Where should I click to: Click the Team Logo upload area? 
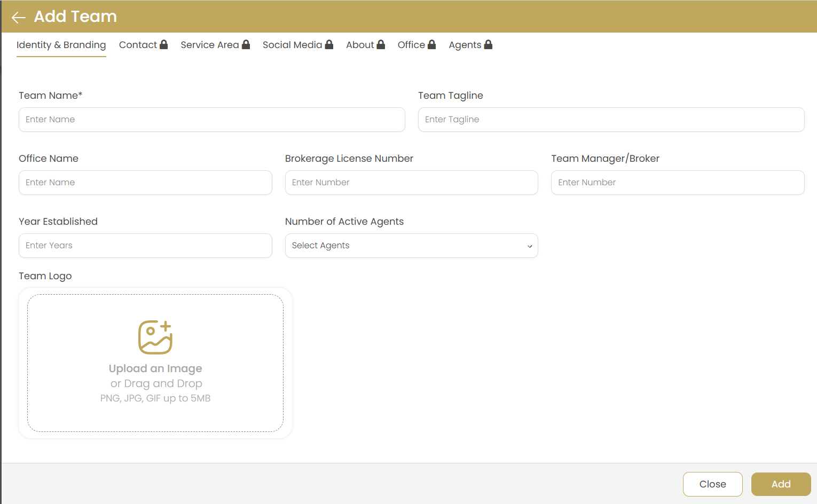155,363
